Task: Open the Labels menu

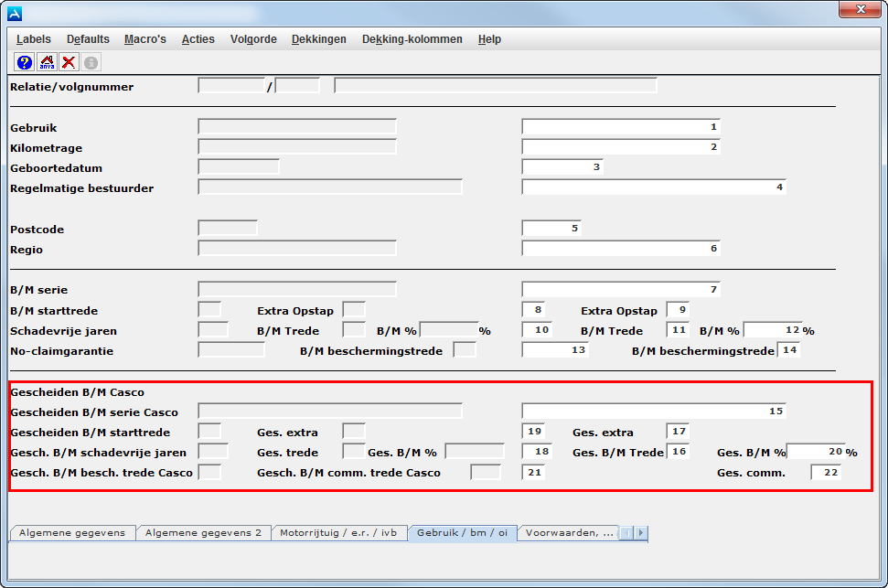Action: [34, 39]
